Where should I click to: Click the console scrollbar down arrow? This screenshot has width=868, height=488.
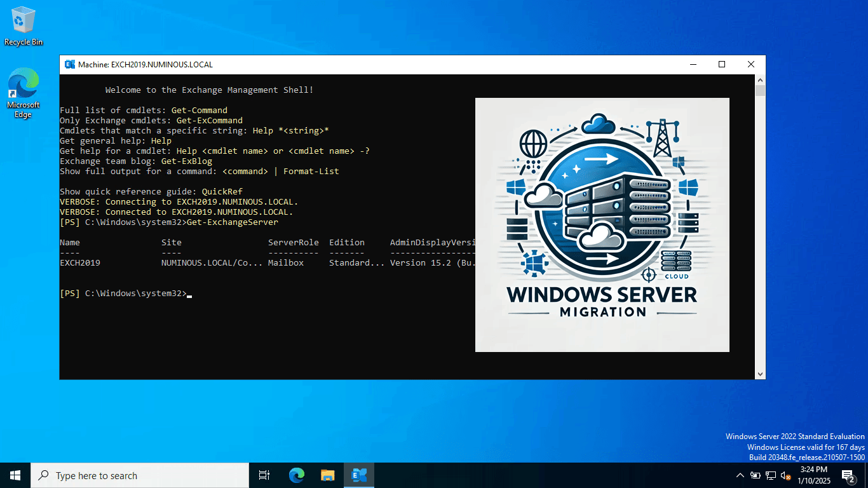[760, 374]
